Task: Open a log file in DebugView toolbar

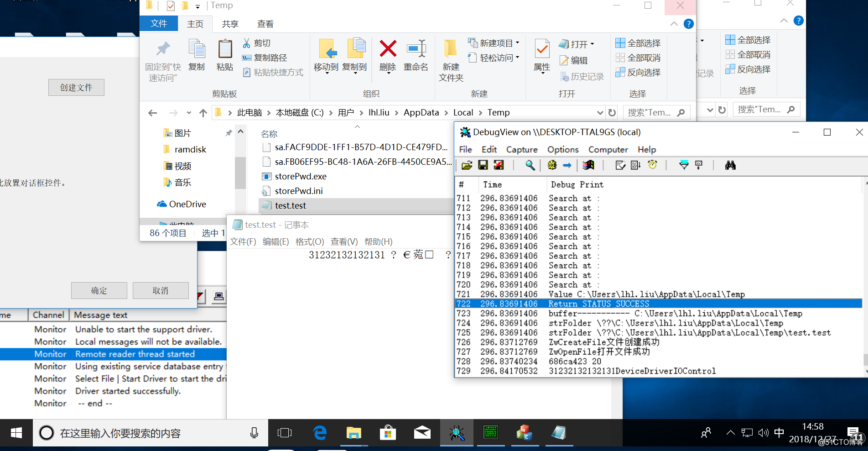Action: pyautogui.click(x=467, y=165)
